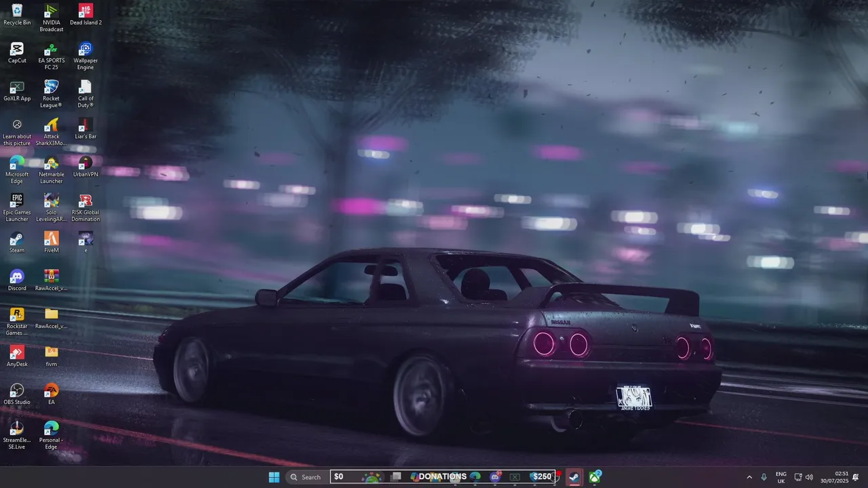Open the GoXLR App shortcut

[x=17, y=90]
